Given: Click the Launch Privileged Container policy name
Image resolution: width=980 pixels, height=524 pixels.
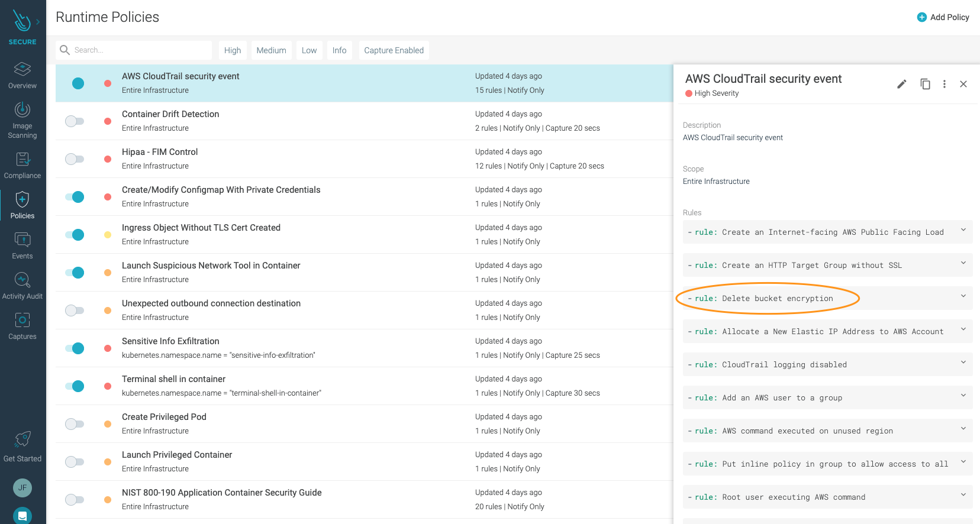Looking at the screenshot, I should [x=177, y=455].
